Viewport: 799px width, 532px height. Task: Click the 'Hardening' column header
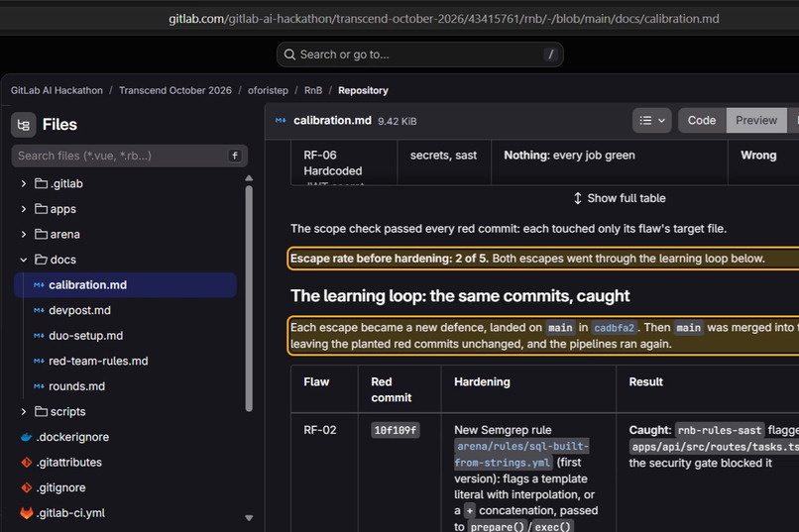(x=482, y=381)
